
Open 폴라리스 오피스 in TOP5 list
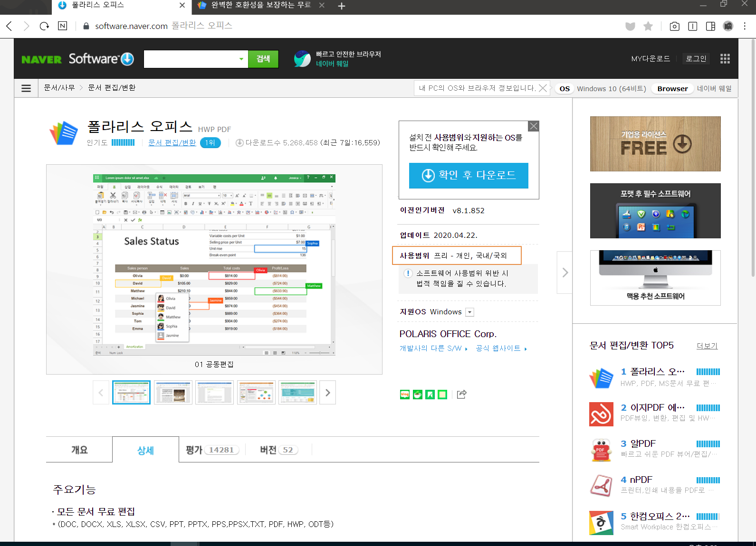[x=654, y=377]
